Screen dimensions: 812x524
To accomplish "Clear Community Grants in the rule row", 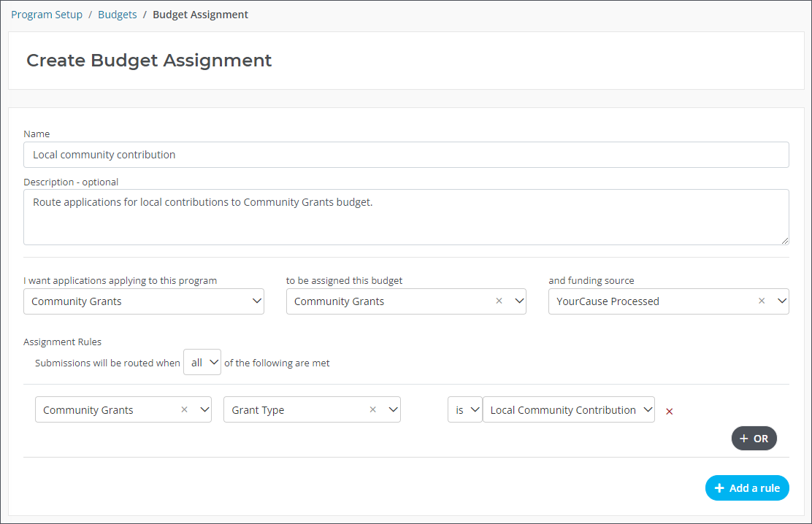I will 184,410.
